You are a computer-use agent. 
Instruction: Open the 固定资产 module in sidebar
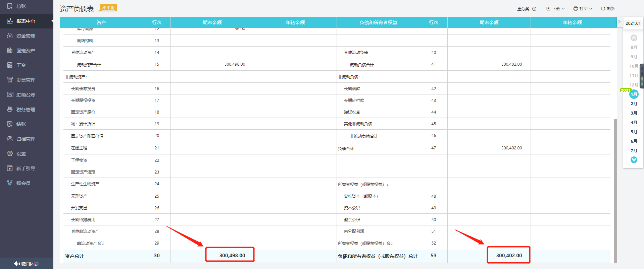click(26, 51)
